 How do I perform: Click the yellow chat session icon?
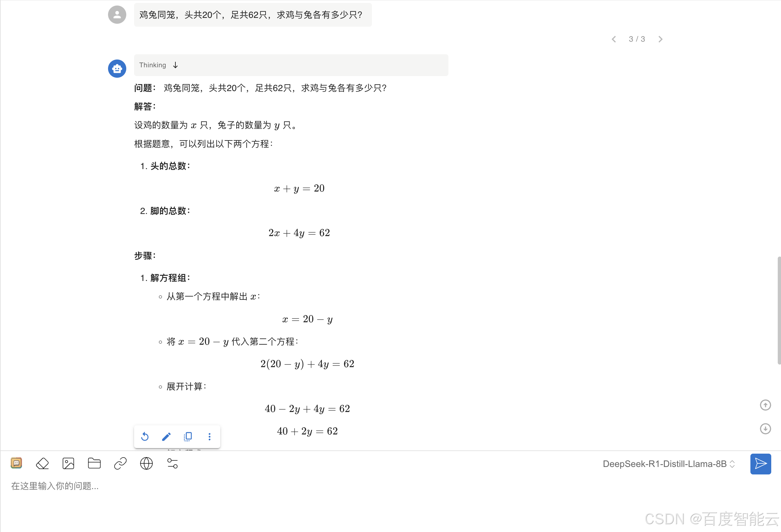[x=16, y=463]
